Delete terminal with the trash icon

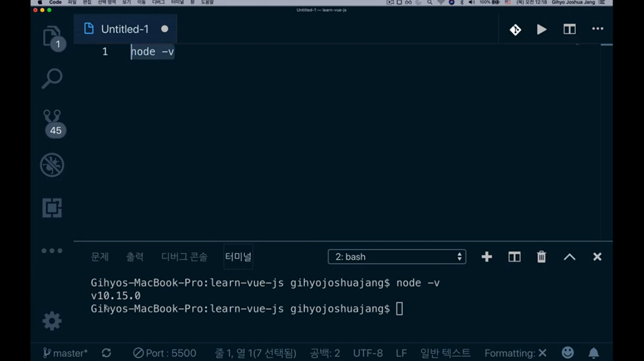coord(541,257)
